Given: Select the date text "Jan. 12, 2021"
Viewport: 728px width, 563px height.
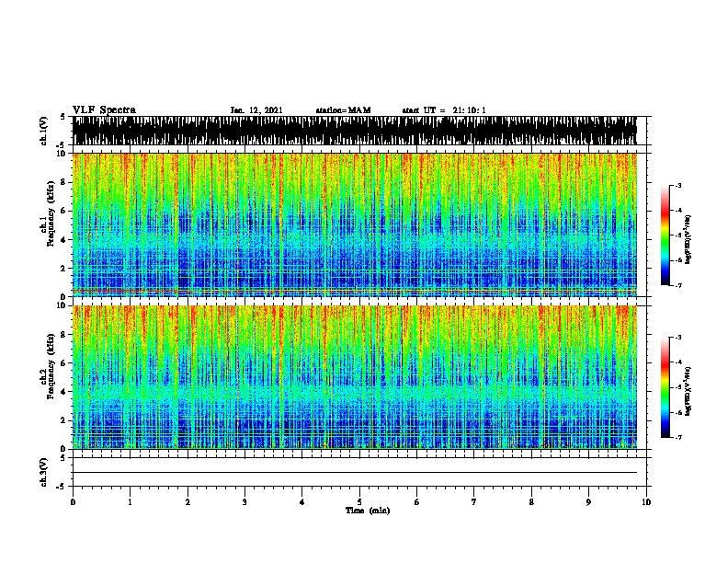Looking at the screenshot, I should [256, 110].
